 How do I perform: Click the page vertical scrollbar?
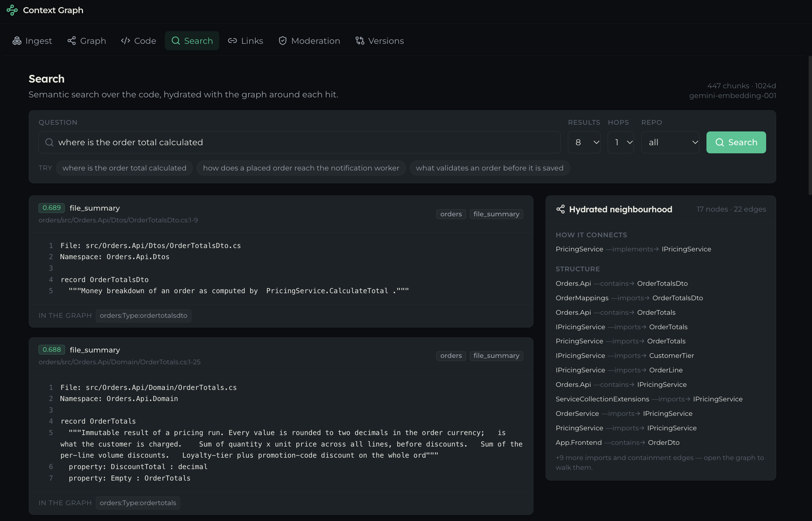point(810,125)
